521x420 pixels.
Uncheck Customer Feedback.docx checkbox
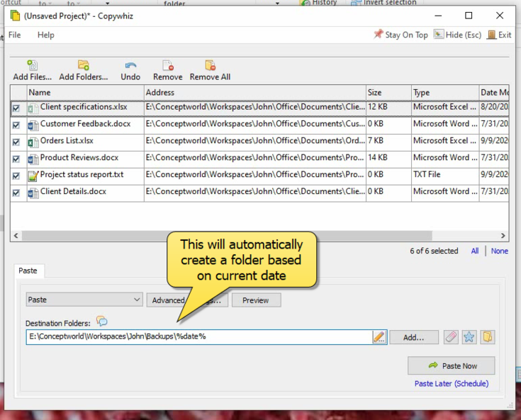16,125
